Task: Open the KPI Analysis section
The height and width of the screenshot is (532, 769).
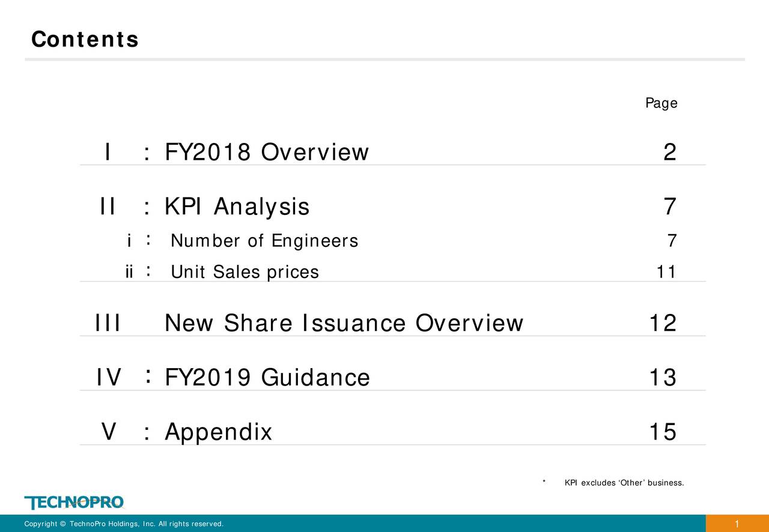Action: point(237,207)
